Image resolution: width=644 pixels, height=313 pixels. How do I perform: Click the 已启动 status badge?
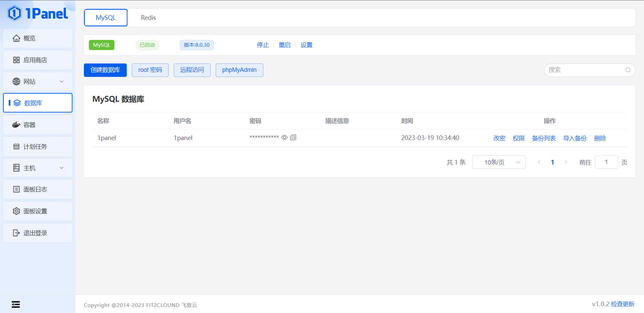point(147,45)
